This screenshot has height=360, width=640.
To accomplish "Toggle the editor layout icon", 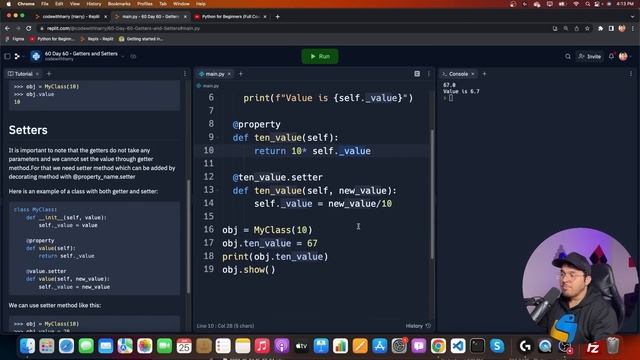I will click(417, 74).
